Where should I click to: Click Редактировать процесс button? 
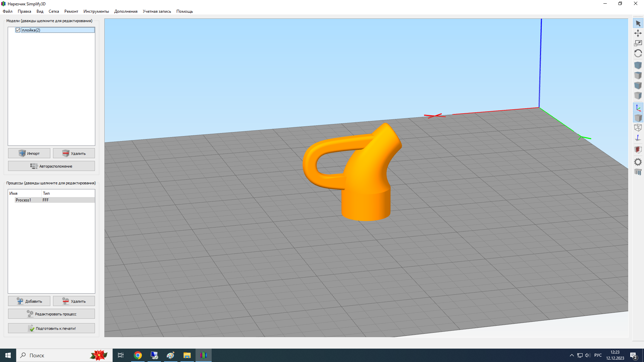tap(51, 314)
